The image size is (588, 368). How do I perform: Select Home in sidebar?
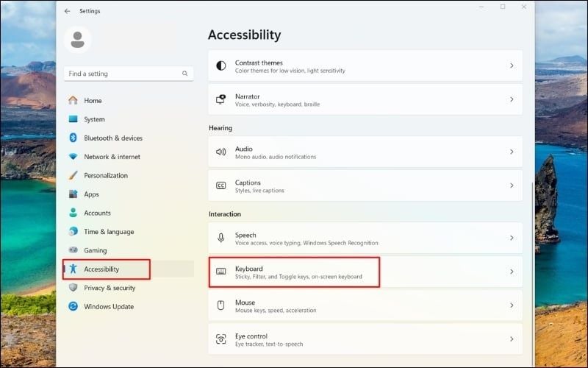pos(93,101)
